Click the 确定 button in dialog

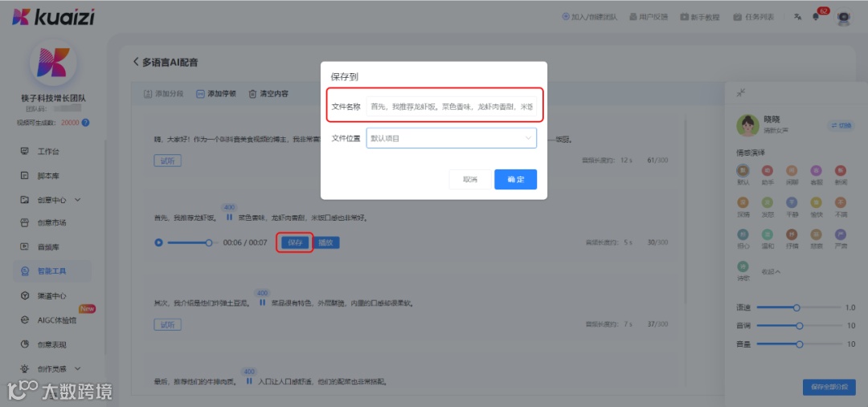click(515, 179)
